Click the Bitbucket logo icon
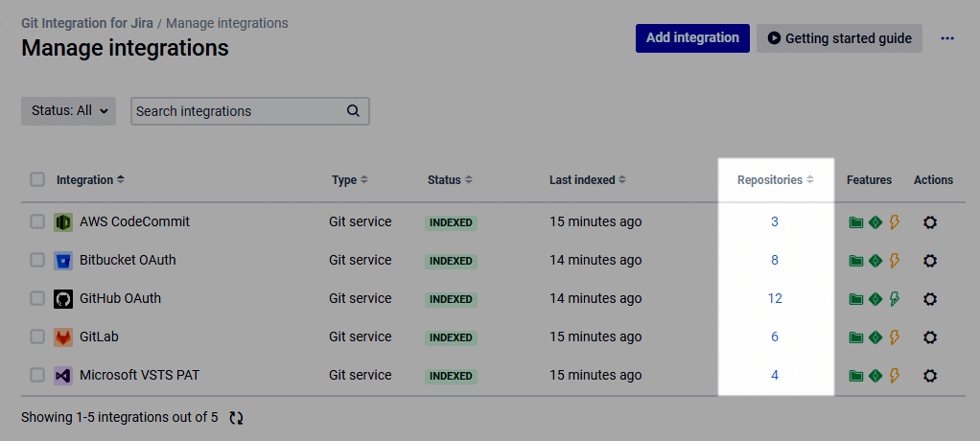The image size is (980, 441). (x=63, y=261)
